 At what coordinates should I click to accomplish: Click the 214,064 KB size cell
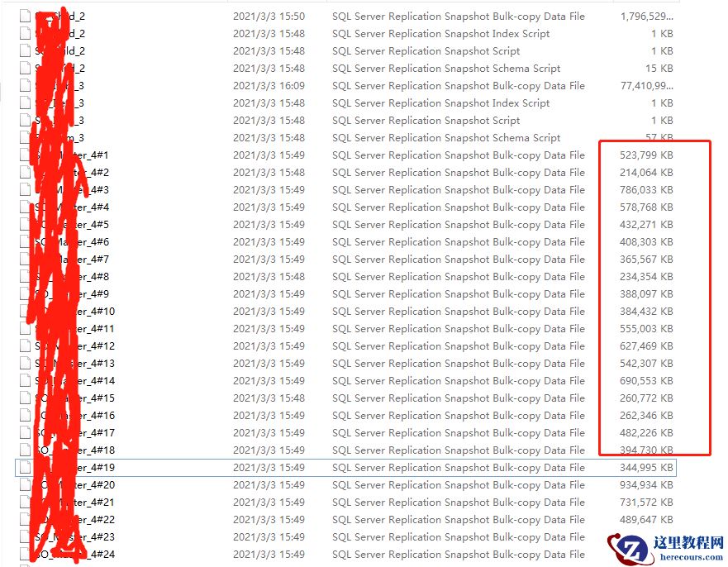[646, 172]
